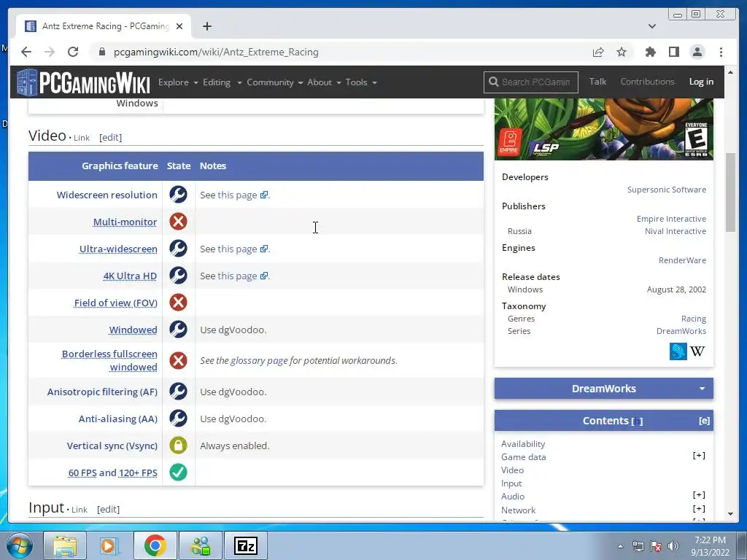Open 7-Zip from the taskbar
Screen dimensions: 747x560
point(246,545)
